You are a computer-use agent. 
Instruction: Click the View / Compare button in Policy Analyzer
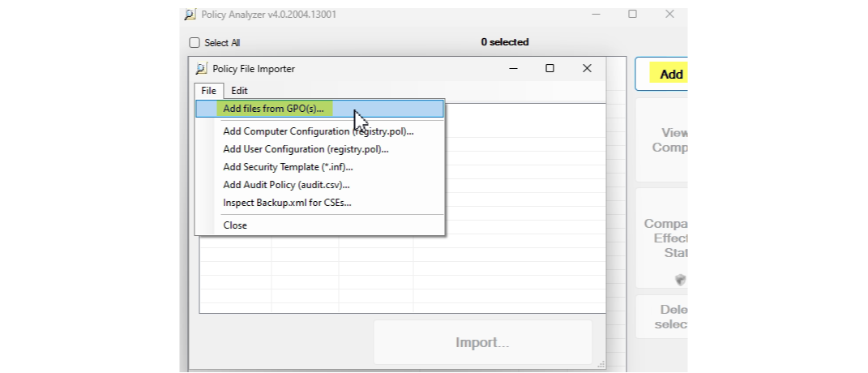pyautogui.click(x=661, y=140)
